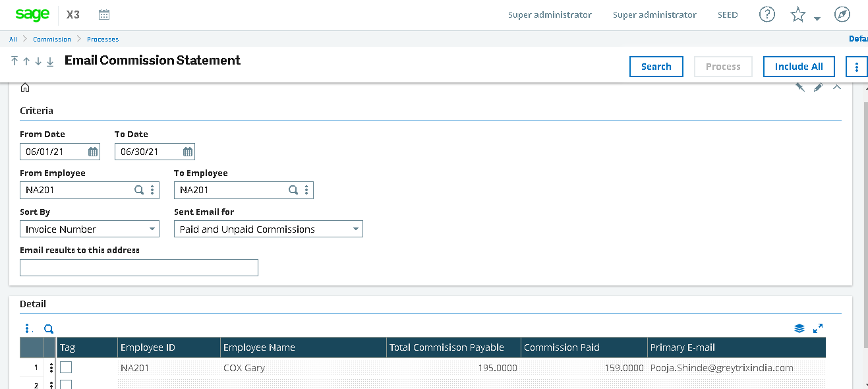Collapse the Criteria section via the chevron
Viewport: 868px width, 389px height.
point(836,86)
